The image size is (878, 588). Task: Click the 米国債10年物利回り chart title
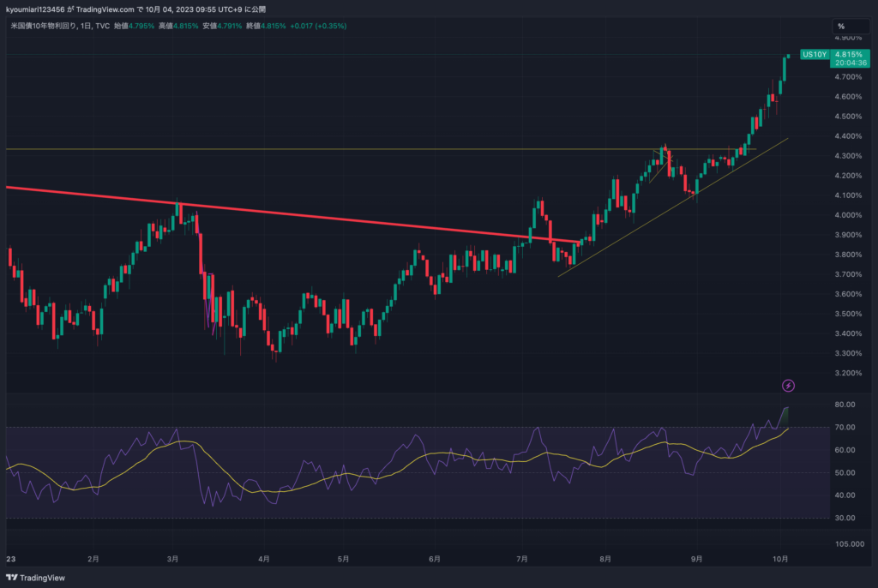point(43,26)
